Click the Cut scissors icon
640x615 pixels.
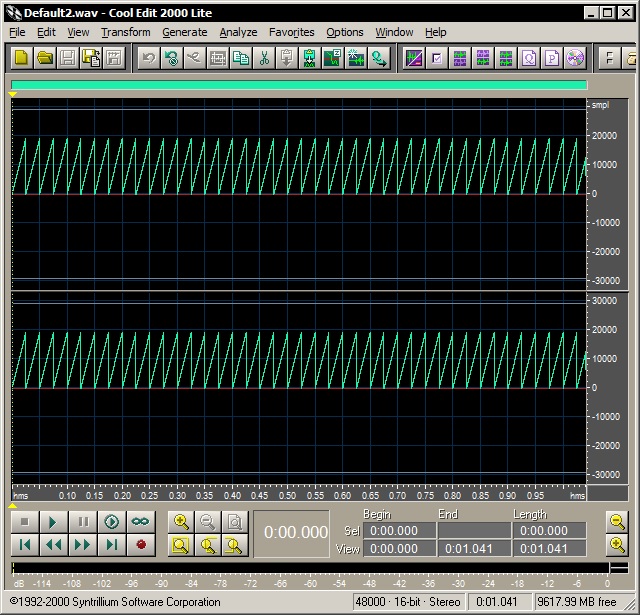point(264,58)
